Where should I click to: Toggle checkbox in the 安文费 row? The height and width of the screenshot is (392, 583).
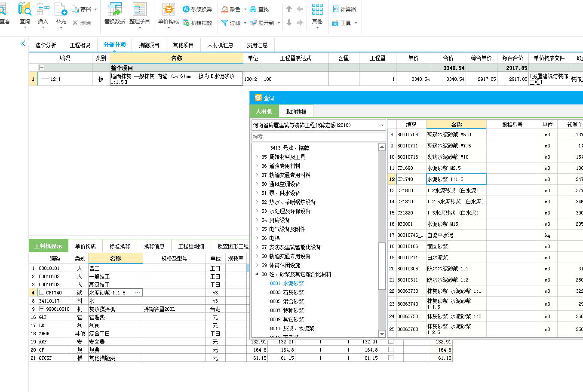(391, 342)
